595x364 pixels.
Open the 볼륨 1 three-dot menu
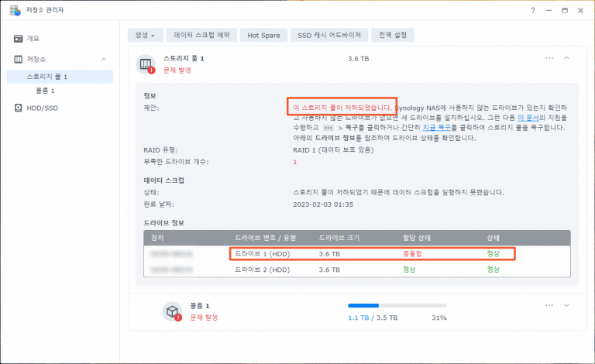tap(549, 305)
